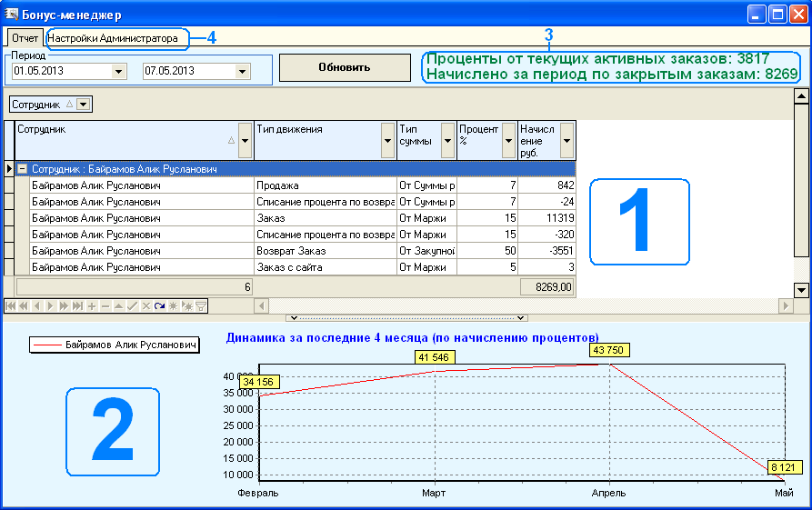Click the 8 121 chart data label
812x510 pixels.
(783, 467)
